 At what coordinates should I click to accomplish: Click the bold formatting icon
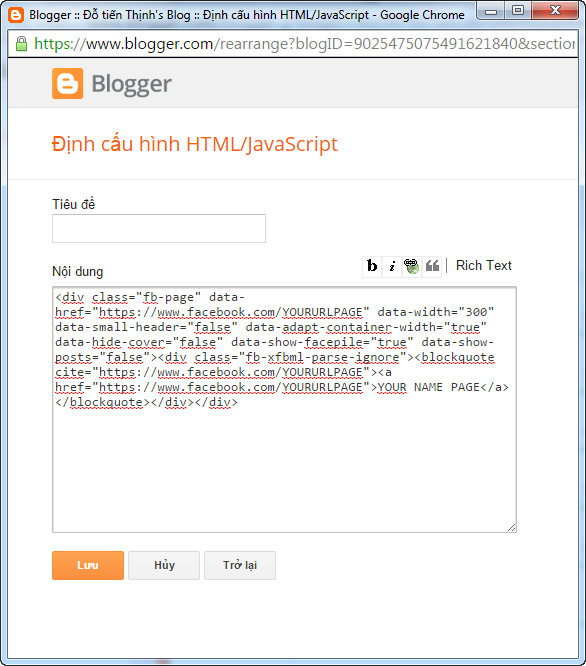tap(372, 266)
